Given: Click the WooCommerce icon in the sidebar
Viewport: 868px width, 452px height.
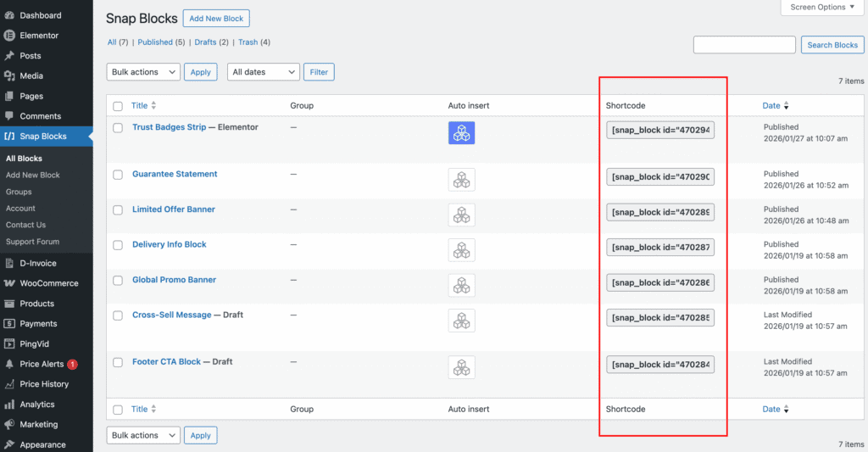Looking at the screenshot, I should coord(9,283).
